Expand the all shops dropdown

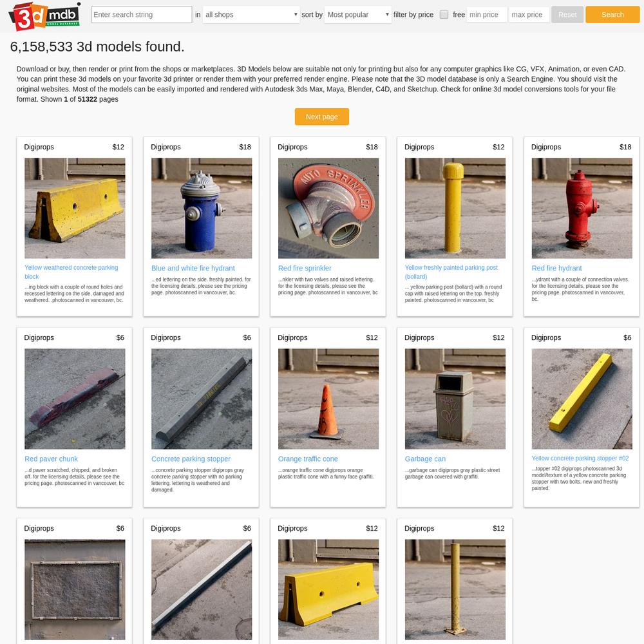click(x=251, y=15)
